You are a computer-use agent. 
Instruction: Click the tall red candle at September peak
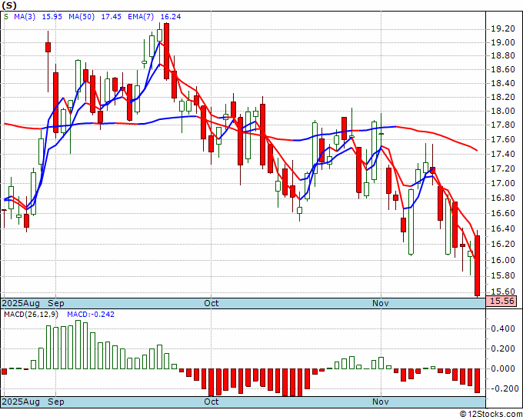pos(166,51)
